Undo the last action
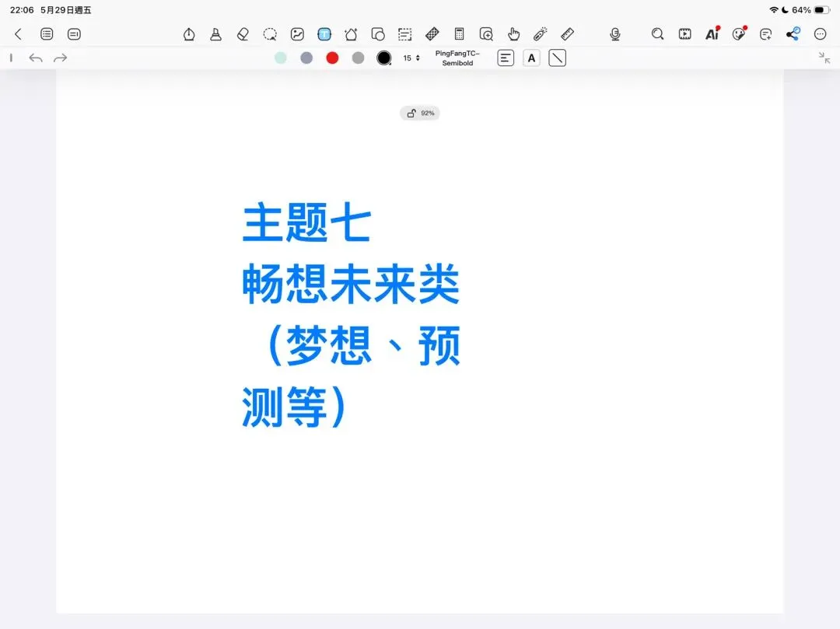Screen dimensions: 840x629 pos(35,58)
